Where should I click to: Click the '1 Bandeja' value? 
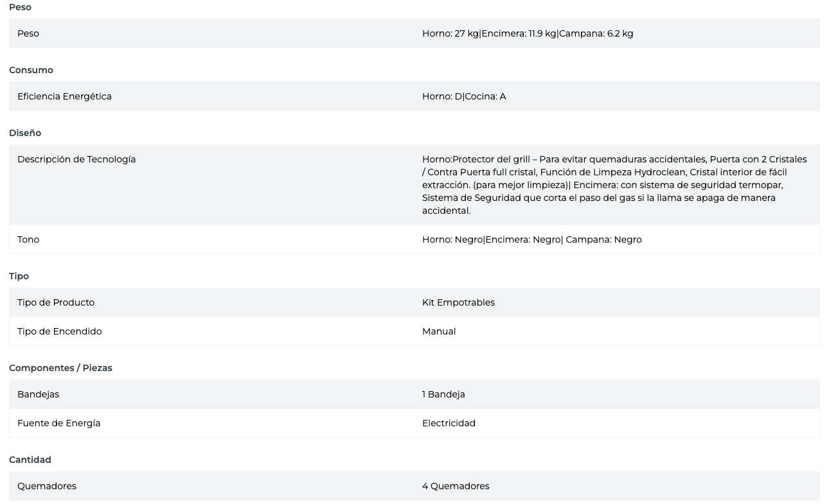443,394
